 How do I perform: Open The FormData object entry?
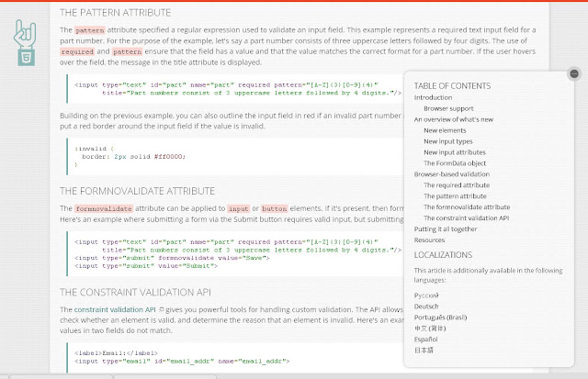point(455,163)
